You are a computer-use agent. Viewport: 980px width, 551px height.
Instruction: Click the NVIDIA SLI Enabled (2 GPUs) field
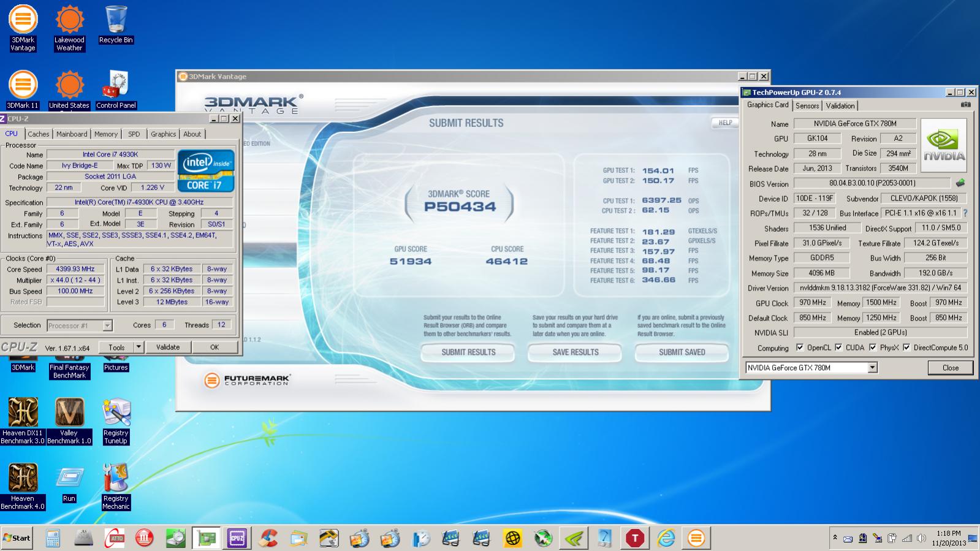(880, 333)
